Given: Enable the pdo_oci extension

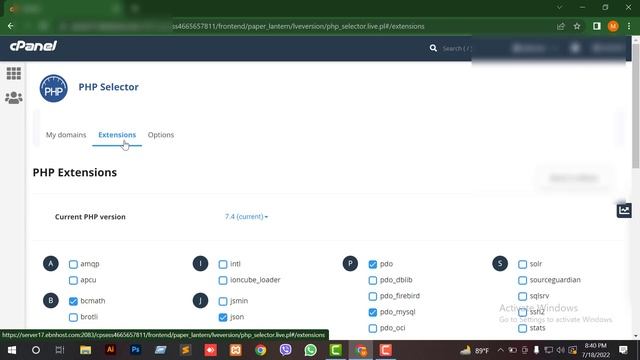Looking at the screenshot, I should coord(373,328).
